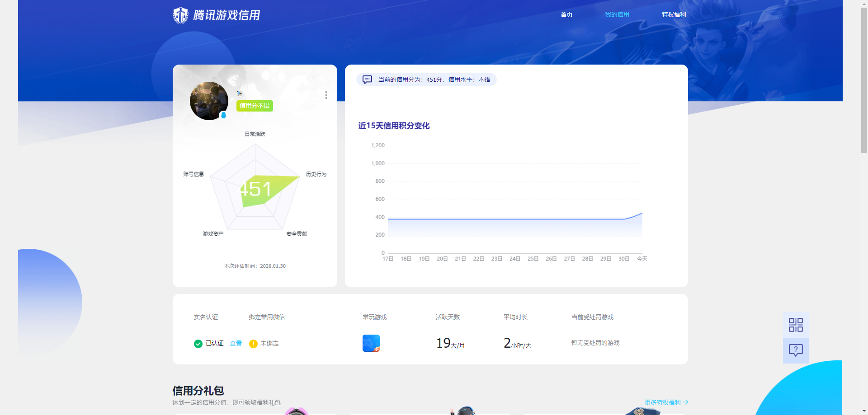Click the QR code icon on the right
The image size is (868, 415).
point(796,325)
